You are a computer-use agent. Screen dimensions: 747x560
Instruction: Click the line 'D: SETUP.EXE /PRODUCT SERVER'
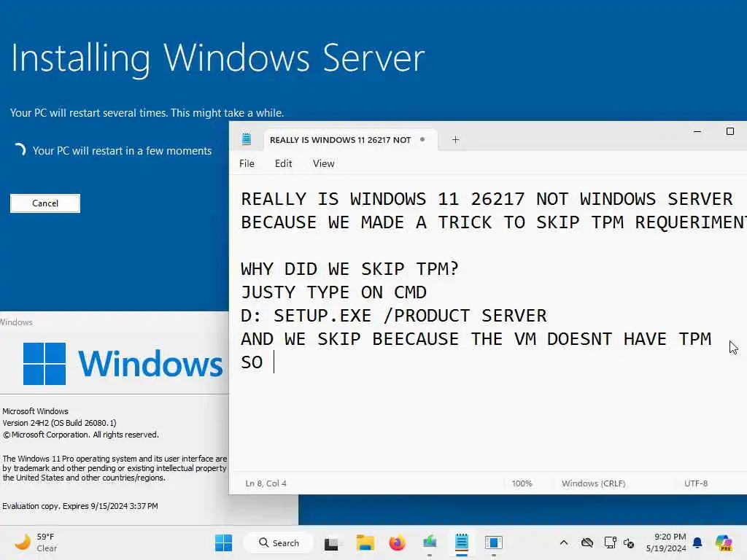click(394, 316)
